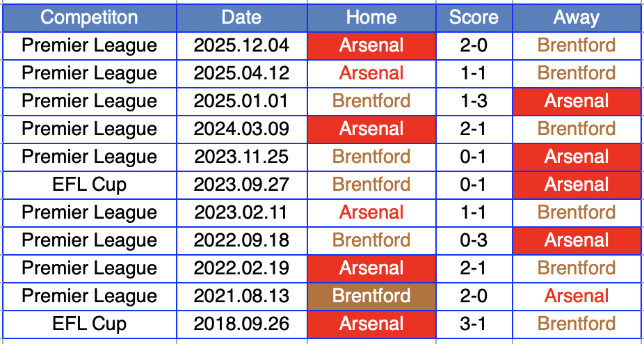Screen dimensions: 644x344
Task: Select the 0-3 score cell
Action: [x=474, y=240]
